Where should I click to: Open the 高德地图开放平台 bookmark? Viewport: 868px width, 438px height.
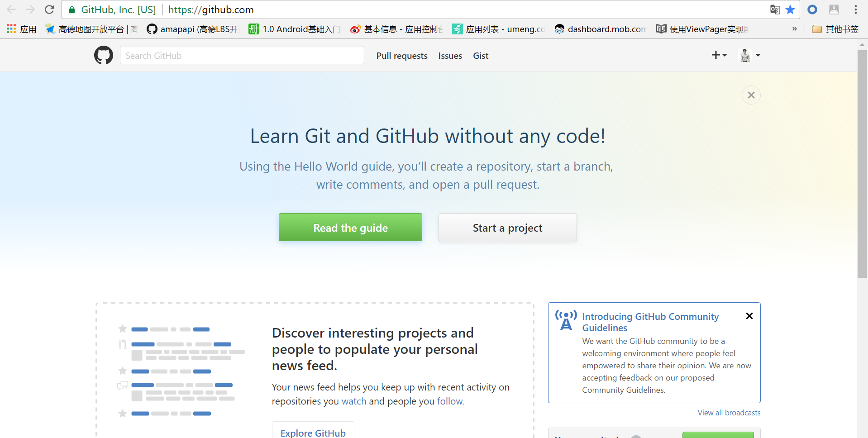91,29
